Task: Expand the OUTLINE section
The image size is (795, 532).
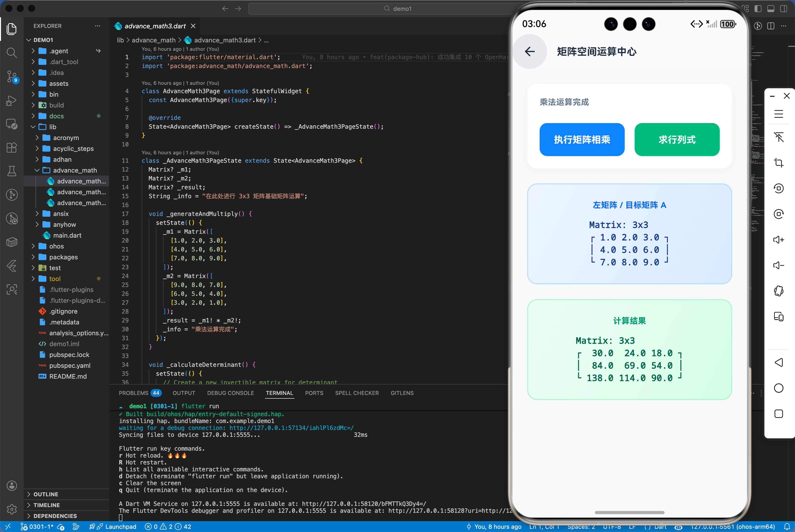Action: click(x=45, y=494)
